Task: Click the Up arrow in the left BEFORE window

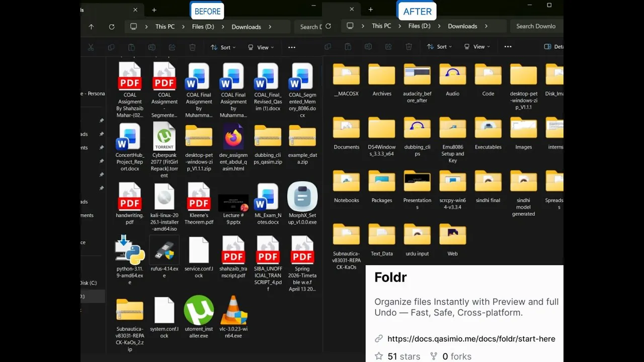Action: click(x=91, y=27)
